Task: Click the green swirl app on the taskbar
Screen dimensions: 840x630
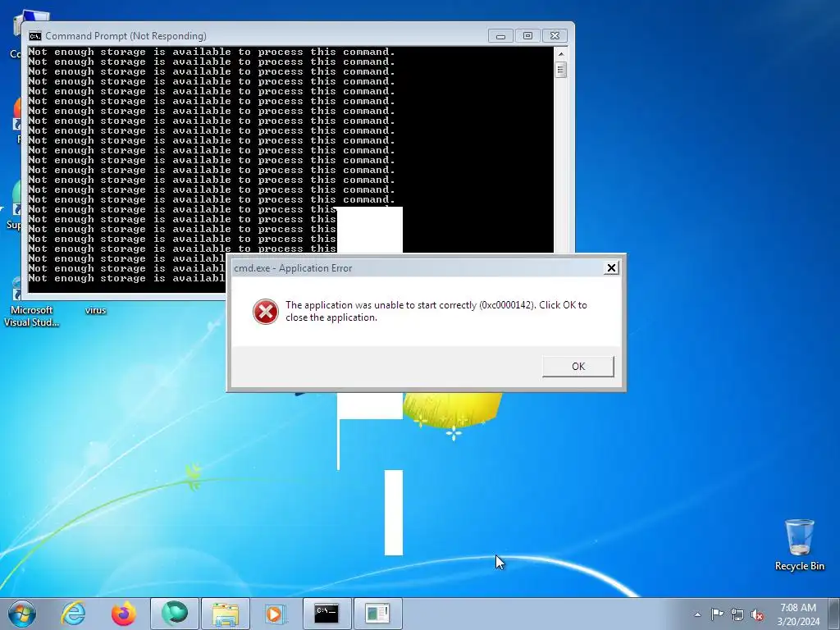Action: coord(175,614)
